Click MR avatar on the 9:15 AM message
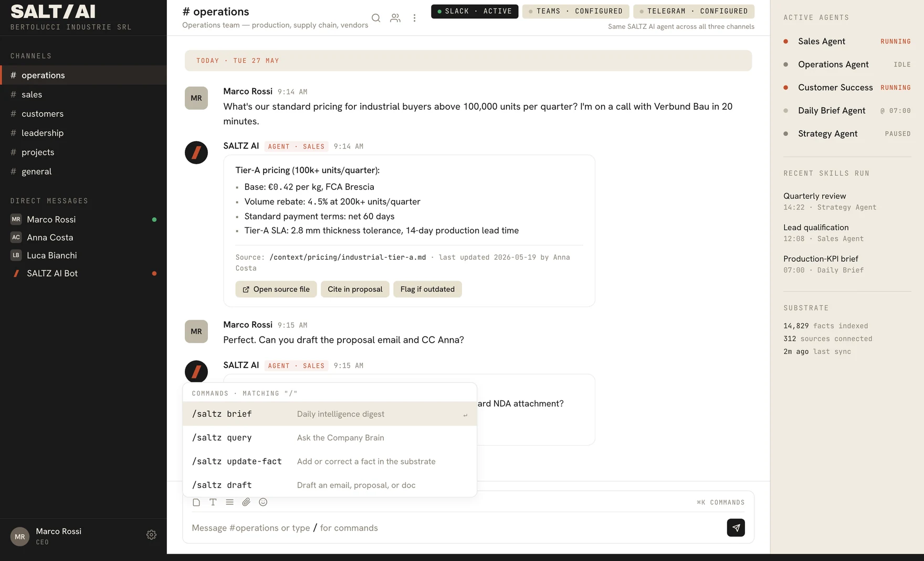The width and height of the screenshot is (924, 561). 196,332
